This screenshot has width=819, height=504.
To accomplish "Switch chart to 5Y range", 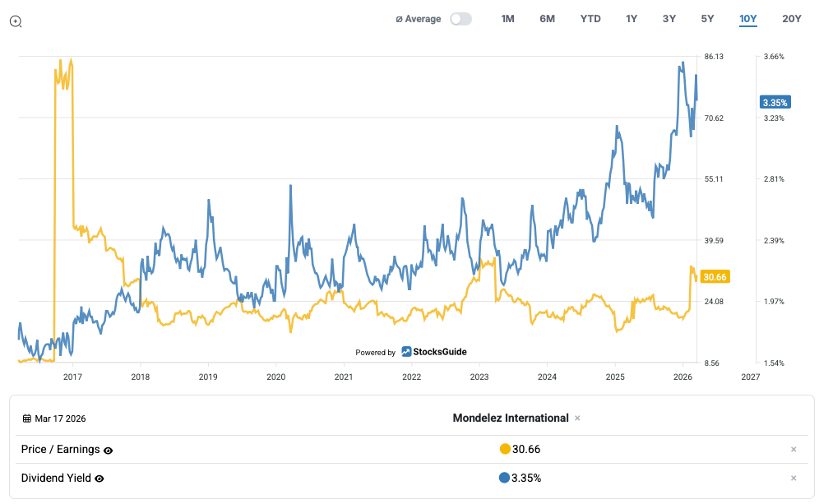I will click(707, 19).
